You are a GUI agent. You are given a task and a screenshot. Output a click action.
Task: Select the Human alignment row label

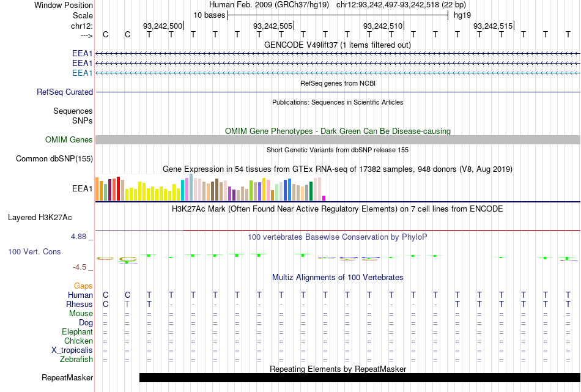[x=80, y=295]
